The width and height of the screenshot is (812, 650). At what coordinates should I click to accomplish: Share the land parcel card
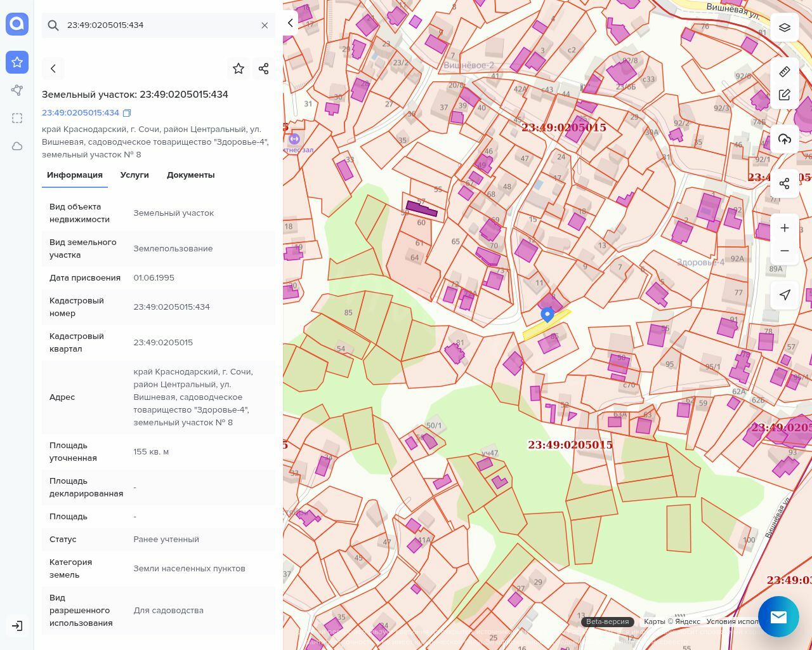pos(264,69)
